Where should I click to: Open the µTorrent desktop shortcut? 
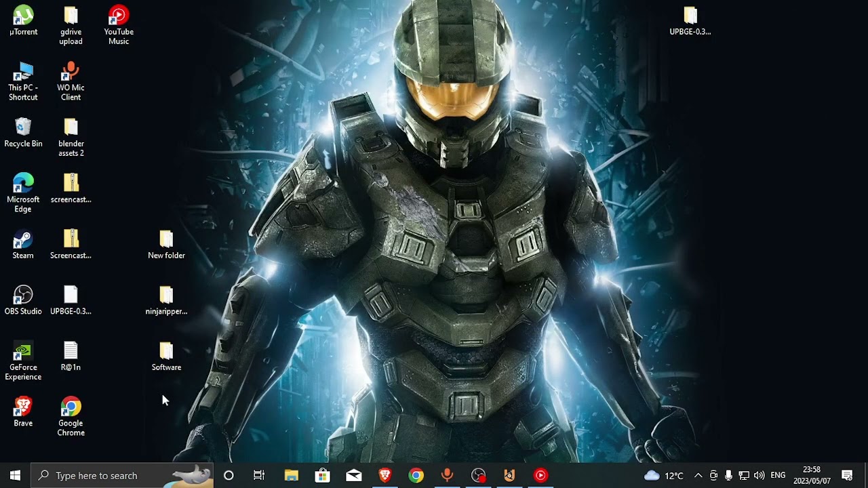point(23,20)
